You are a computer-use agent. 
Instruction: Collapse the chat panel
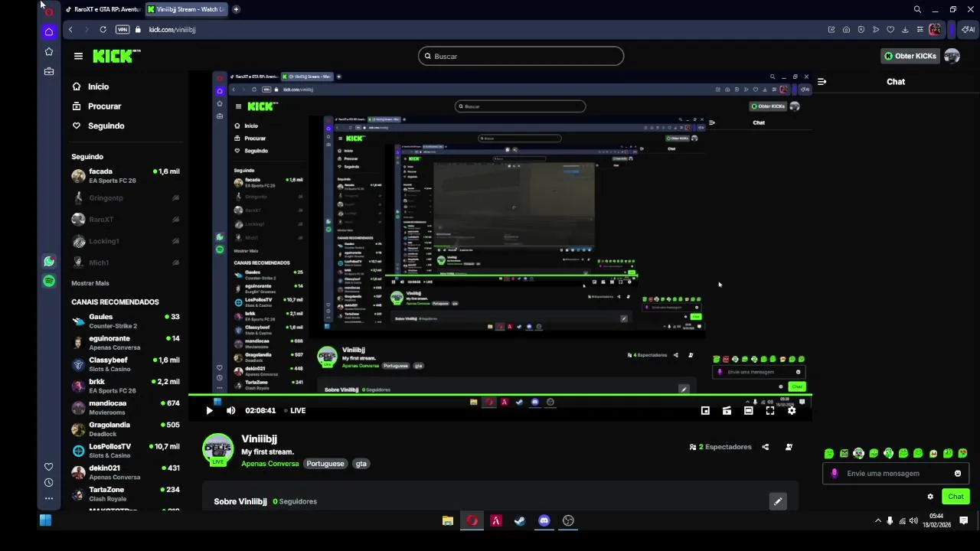click(x=822, y=81)
